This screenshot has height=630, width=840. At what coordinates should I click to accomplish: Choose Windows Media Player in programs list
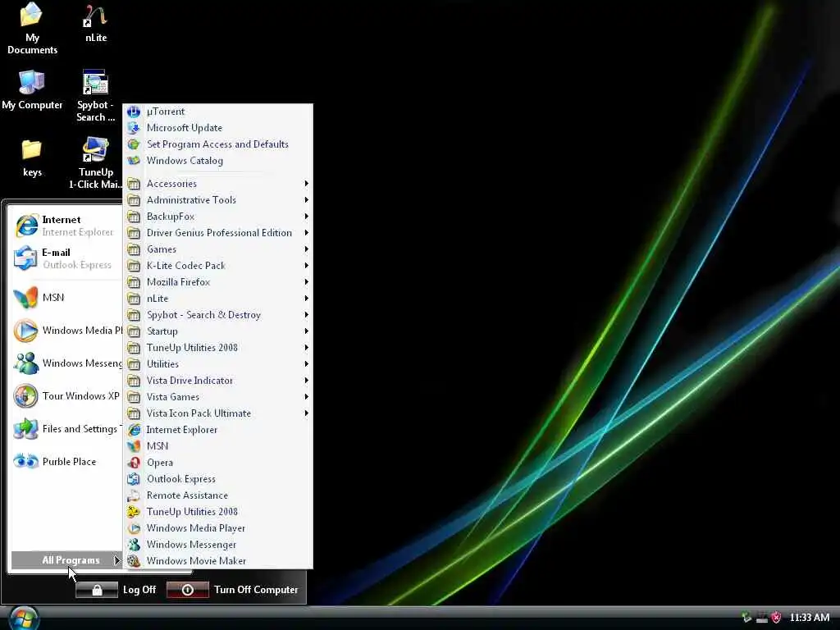(218, 528)
